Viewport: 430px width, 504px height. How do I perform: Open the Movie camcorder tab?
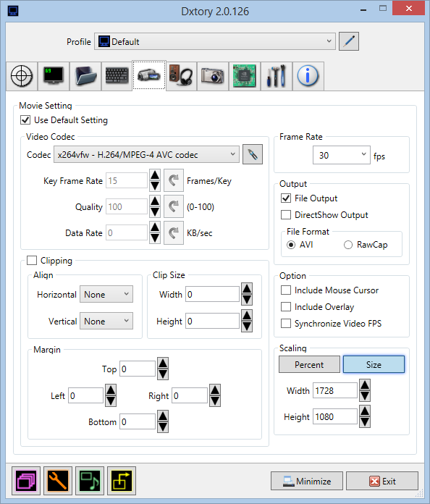point(149,75)
